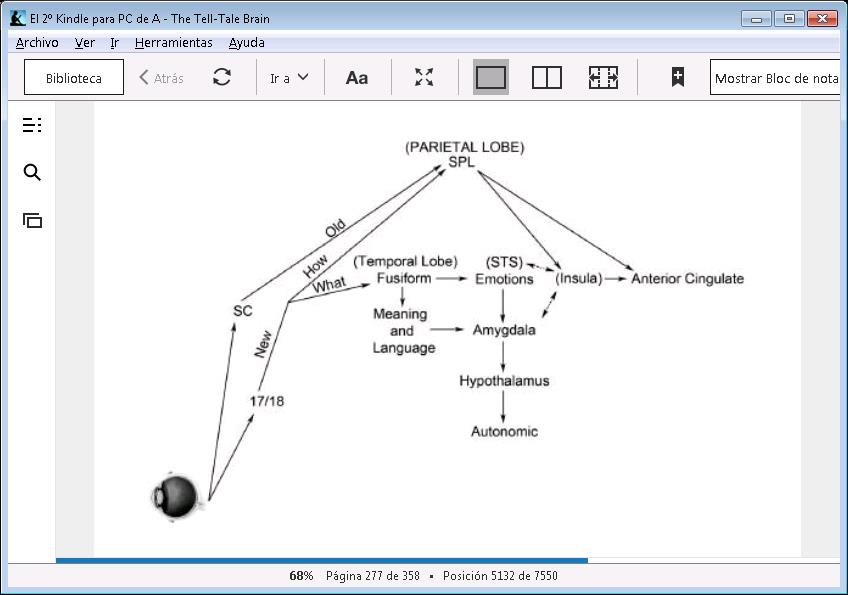Click the Atrás back button
Viewport: 848px width, 595px height.
coord(162,78)
